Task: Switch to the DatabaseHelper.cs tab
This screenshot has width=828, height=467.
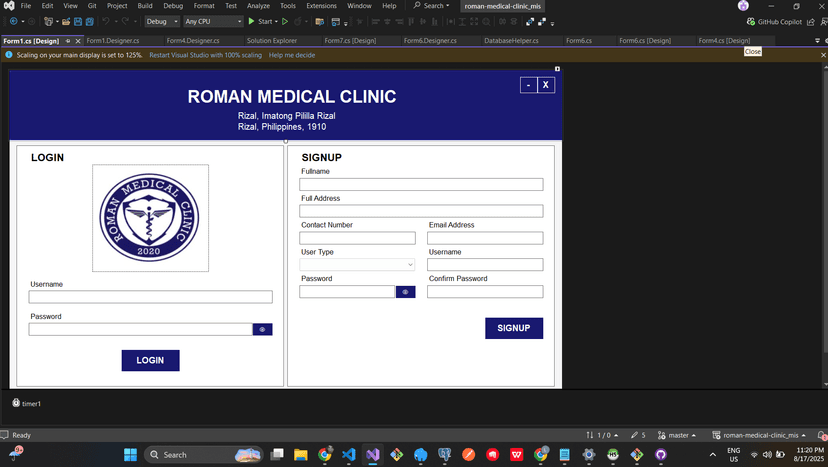Action: click(511, 41)
